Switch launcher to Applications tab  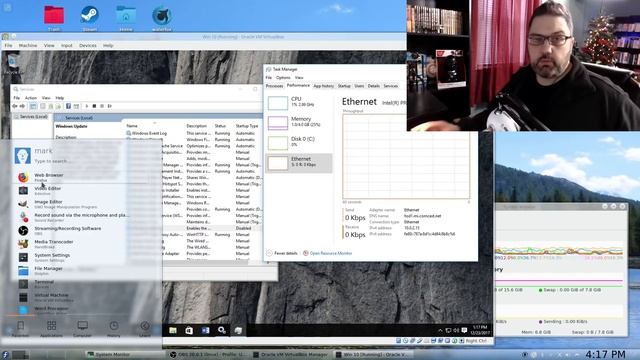(x=51, y=329)
